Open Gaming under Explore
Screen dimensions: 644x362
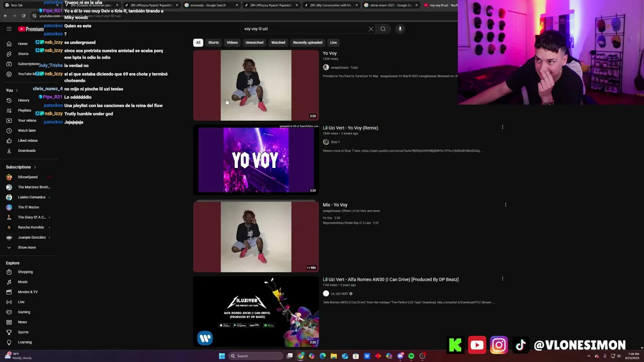(x=19, y=312)
